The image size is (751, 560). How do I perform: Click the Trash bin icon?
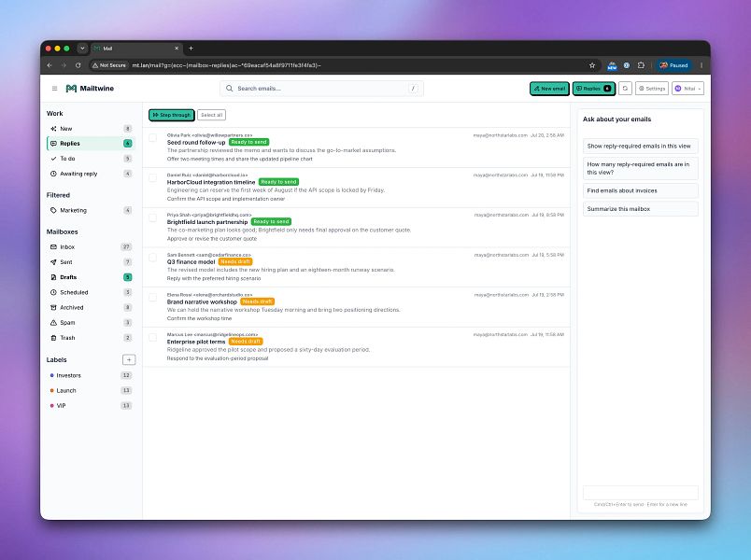53,338
